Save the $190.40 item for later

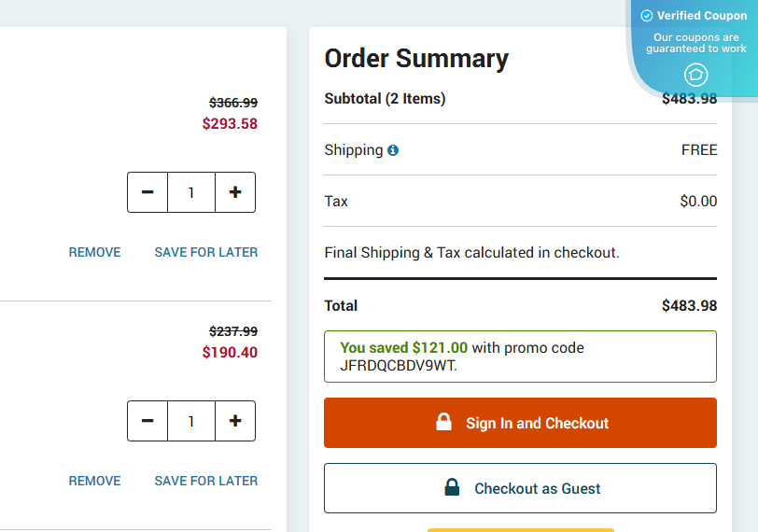coord(205,481)
